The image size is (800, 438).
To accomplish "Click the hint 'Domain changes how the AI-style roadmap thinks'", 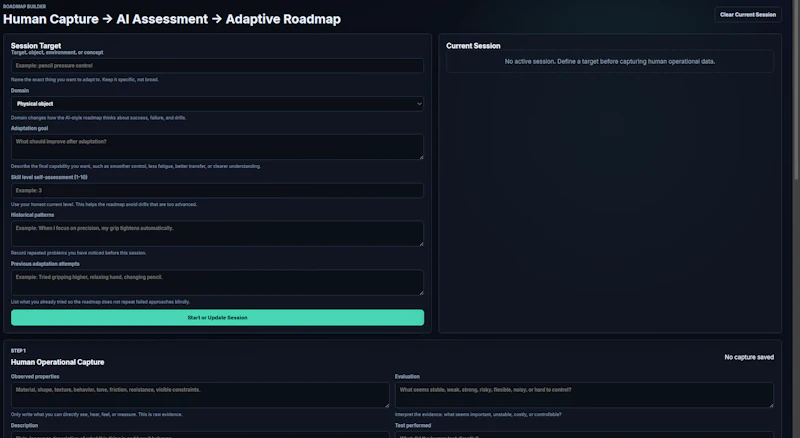I will (x=98, y=117).
